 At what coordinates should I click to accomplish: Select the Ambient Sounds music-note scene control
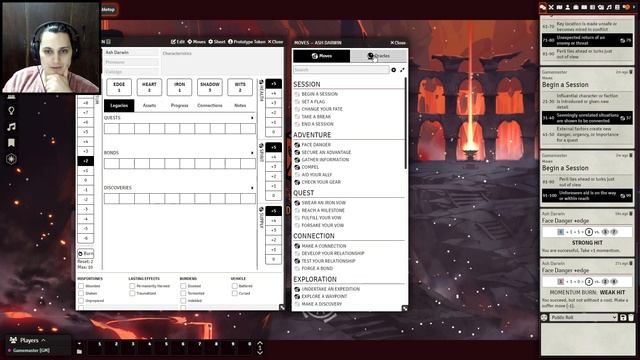click(11, 127)
